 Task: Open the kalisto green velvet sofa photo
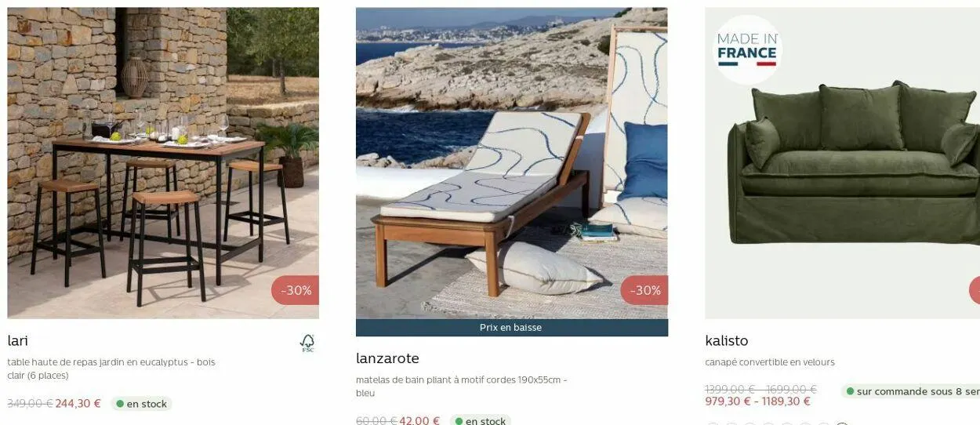pyautogui.click(x=842, y=163)
